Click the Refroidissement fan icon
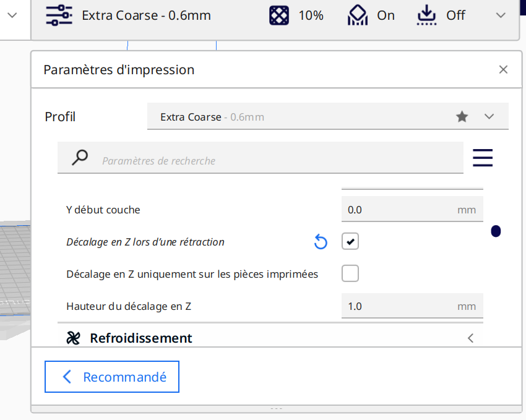 click(73, 338)
